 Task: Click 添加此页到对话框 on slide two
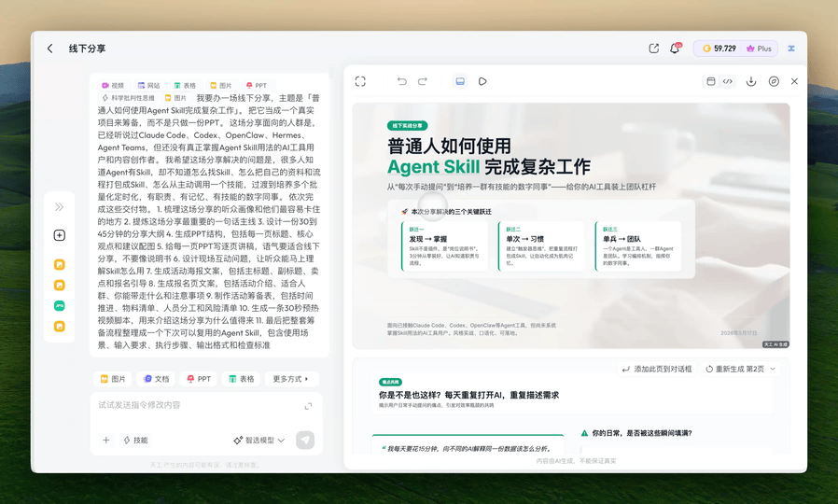tap(657, 369)
